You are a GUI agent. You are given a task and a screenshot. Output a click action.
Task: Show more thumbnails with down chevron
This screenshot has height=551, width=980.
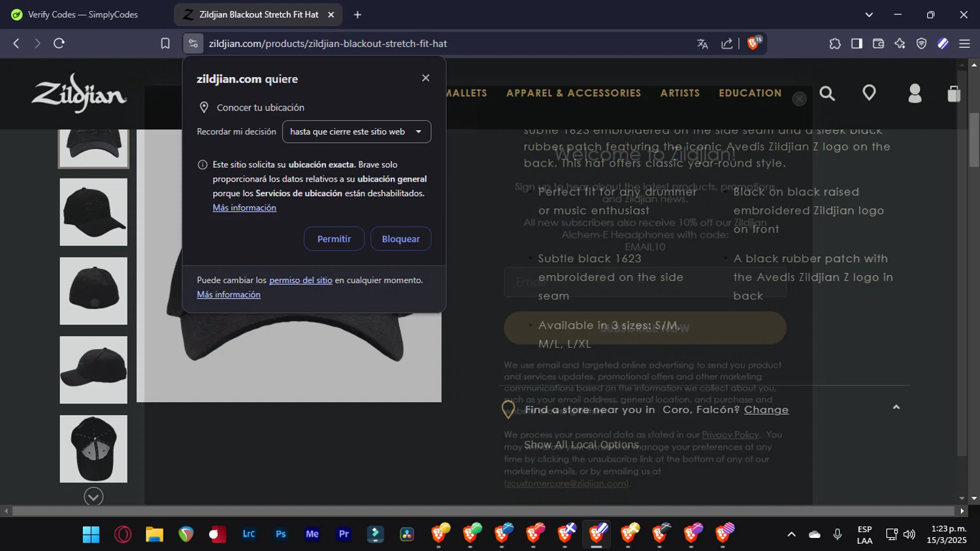93,497
